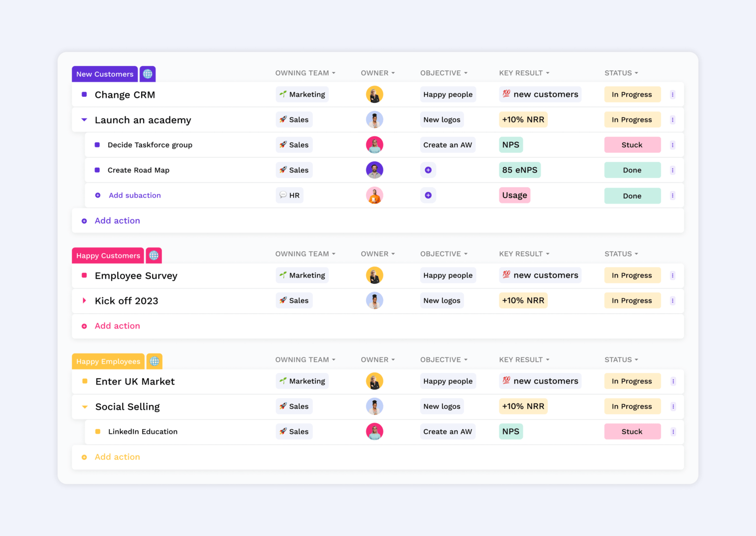Open the three-dot menu on Social Selling row

pos(673,406)
